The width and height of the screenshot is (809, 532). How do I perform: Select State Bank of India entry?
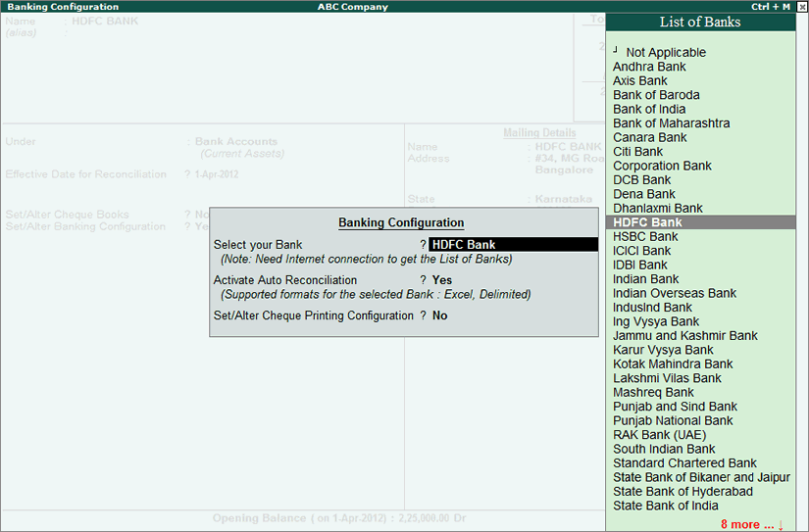tap(666, 506)
